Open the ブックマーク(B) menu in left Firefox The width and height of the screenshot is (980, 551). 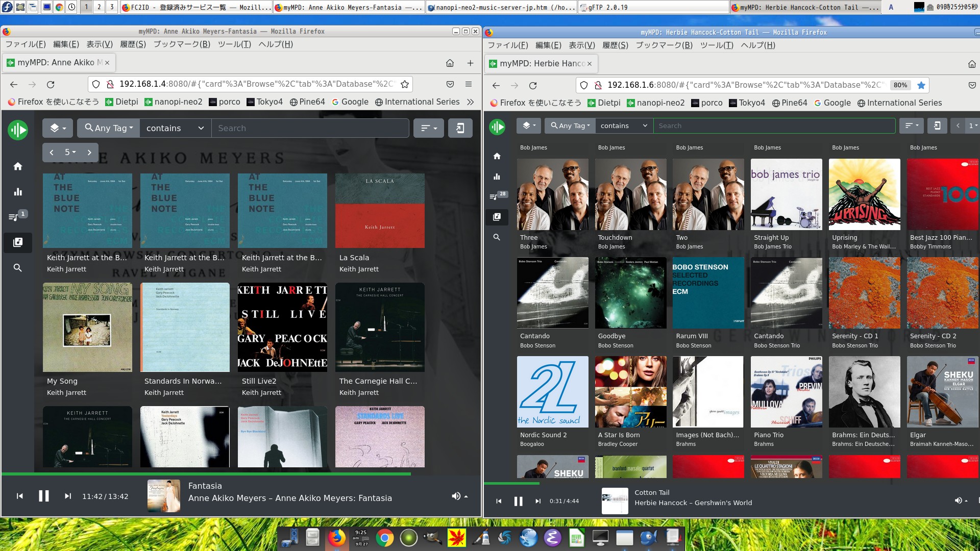[182, 44]
